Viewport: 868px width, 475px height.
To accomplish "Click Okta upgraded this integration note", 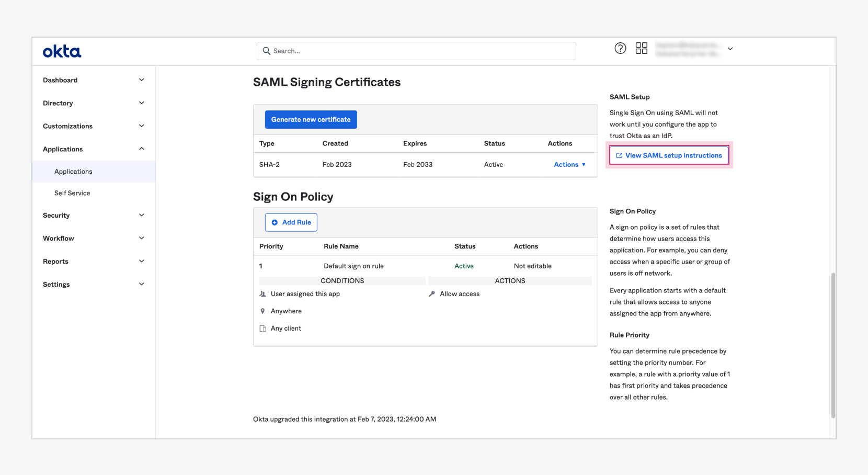I will (345, 419).
